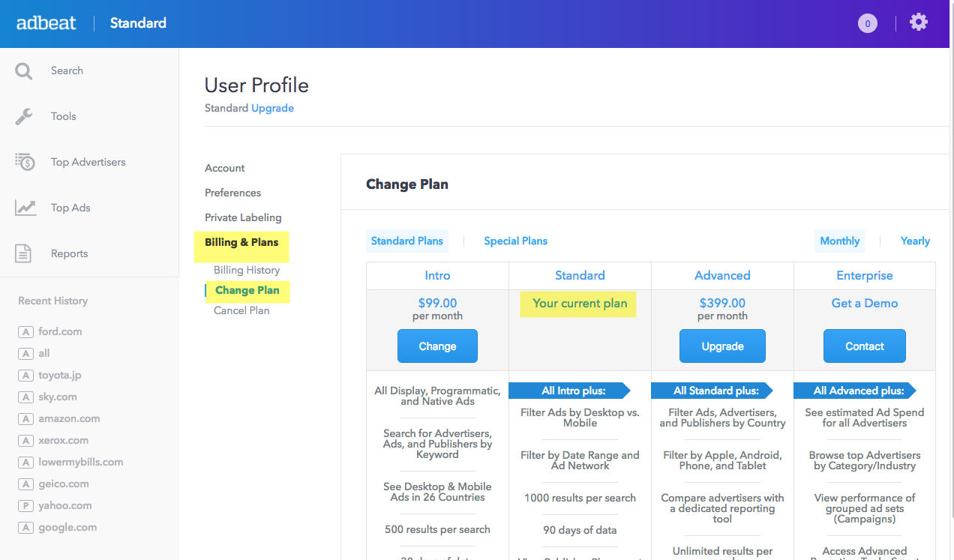Open the Reports document icon
Image resolution: width=954 pixels, height=560 pixels.
point(24,253)
